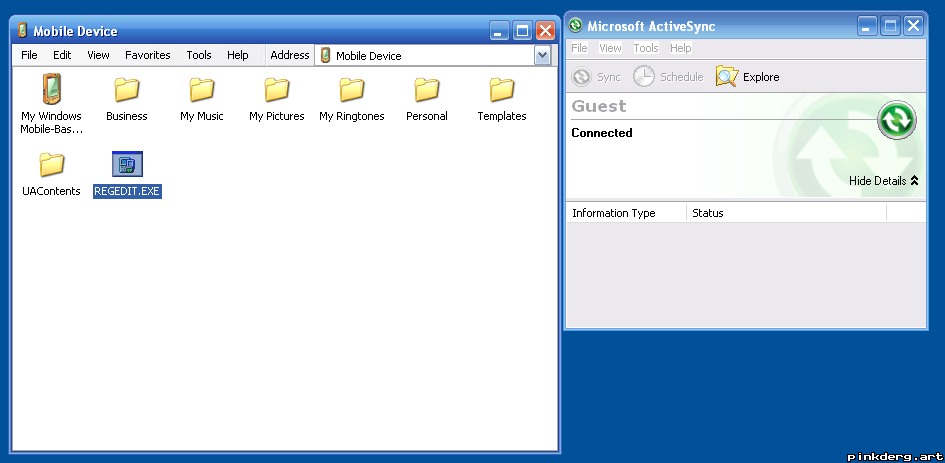Image resolution: width=945 pixels, height=463 pixels.
Task: Click the device icon in Address bar
Action: (325, 55)
